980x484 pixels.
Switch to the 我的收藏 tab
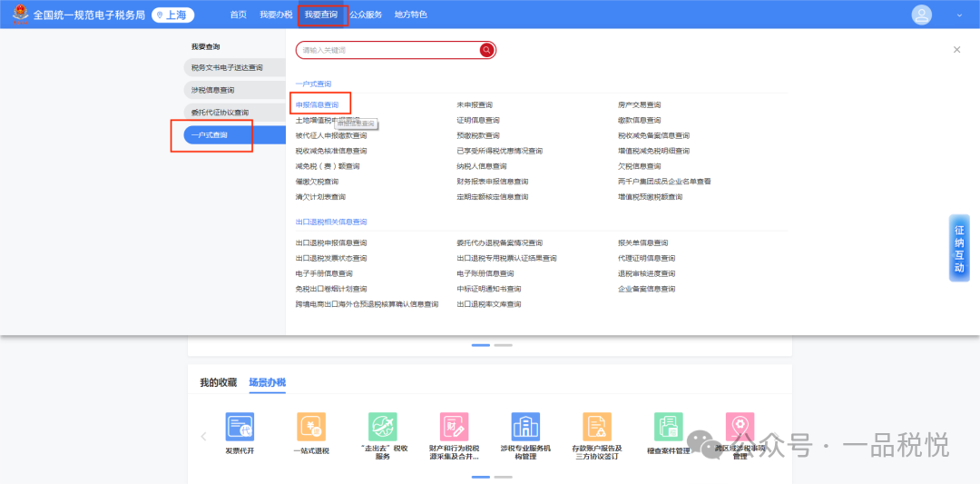coord(218,382)
